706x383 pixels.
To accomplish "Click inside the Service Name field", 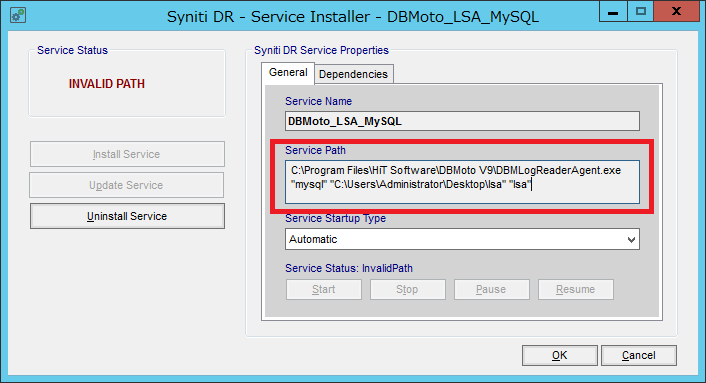I will click(x=462, y=122).
